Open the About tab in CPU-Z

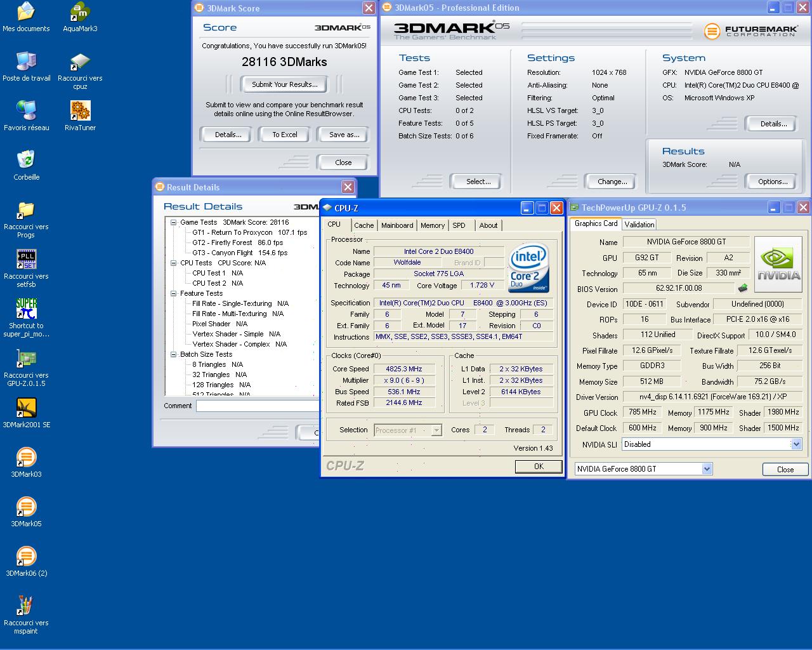tap(488, 225)
